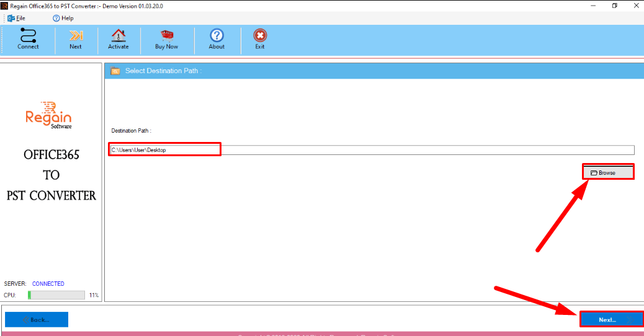
Task: Open the File menu
Action: [x=16, y=18]
